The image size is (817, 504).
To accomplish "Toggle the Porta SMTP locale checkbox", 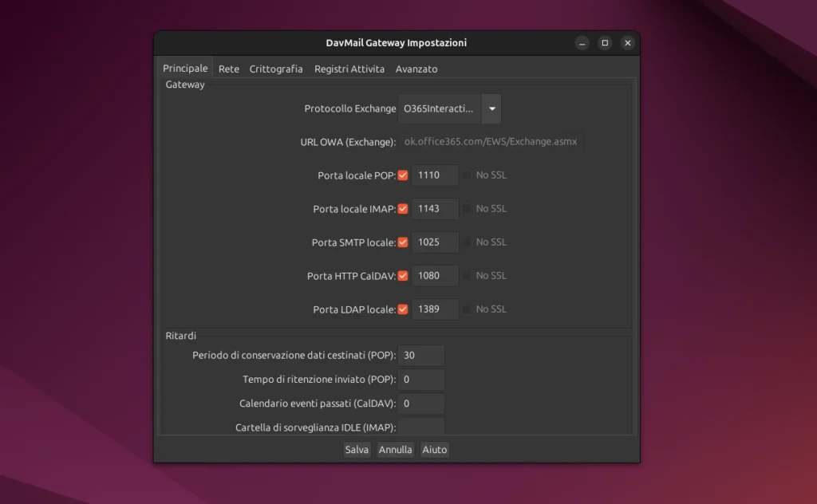I will [404, 242].
